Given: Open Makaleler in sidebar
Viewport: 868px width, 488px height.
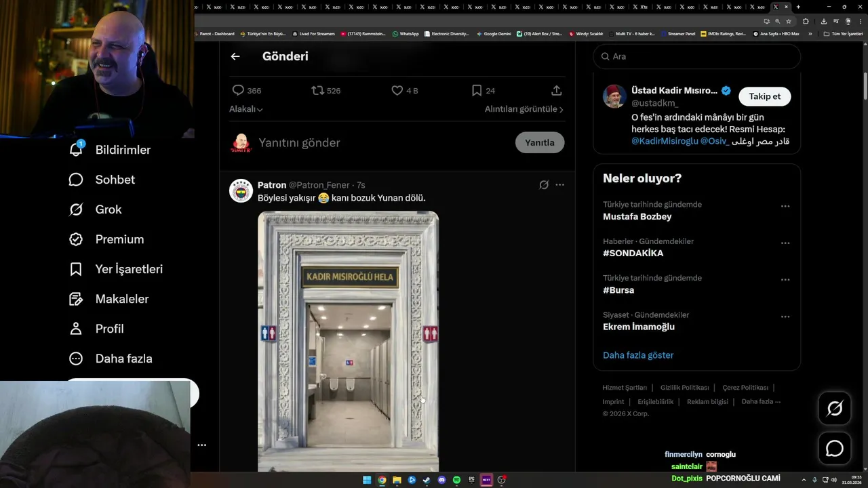Looking at the screenshot, I should (x=109, y=299).
